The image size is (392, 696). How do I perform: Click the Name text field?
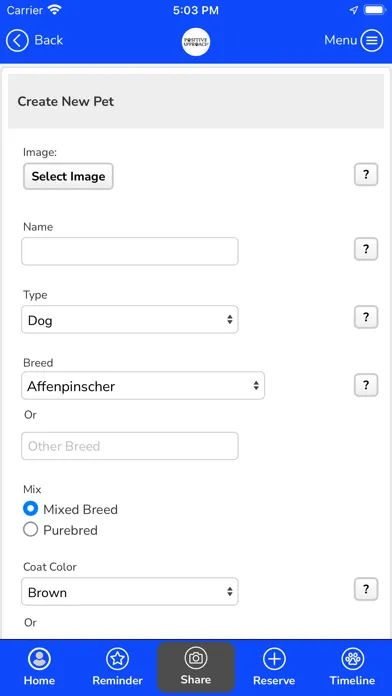click(130, 251)
